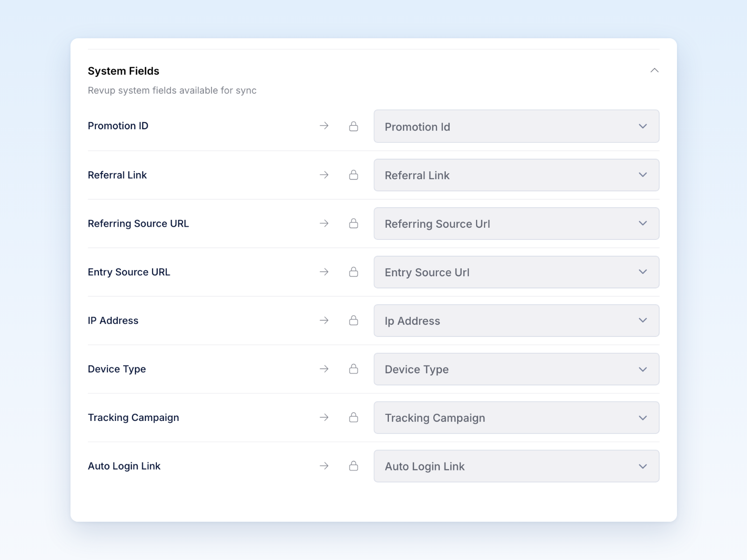Screen dimensions: 747x560
Task: Click the arrow icon in Auto Login Link row
Action: 324,466
